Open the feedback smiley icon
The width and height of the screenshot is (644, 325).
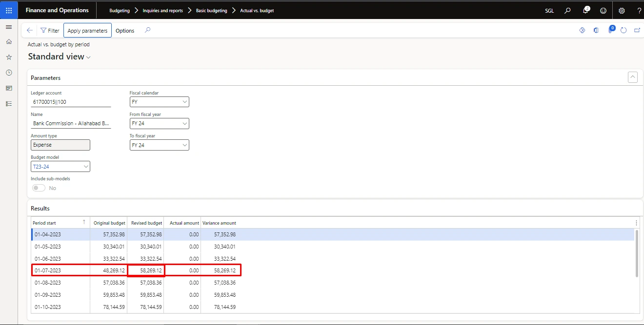click(x=604, y=10)
